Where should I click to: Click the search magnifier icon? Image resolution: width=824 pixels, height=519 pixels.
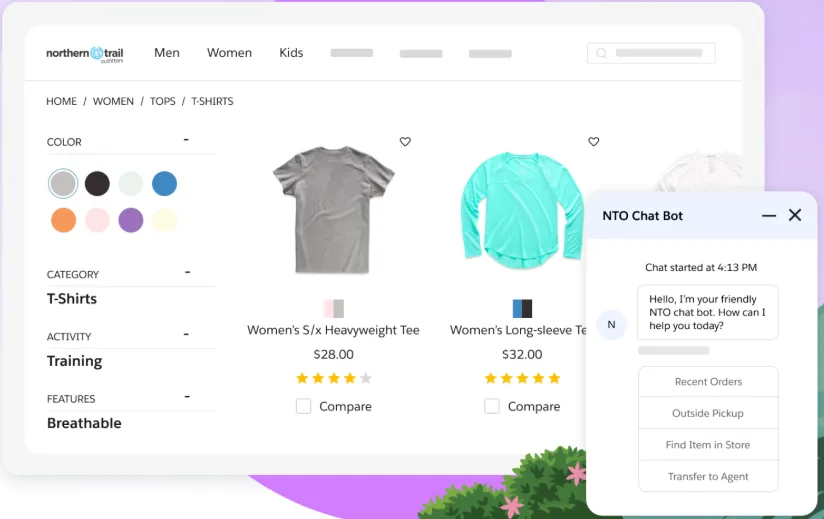click(602, 53)
